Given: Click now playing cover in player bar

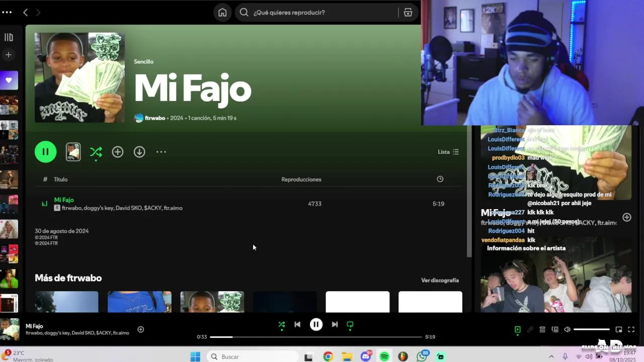Looking at the screenshot, I should click(10, 329).
